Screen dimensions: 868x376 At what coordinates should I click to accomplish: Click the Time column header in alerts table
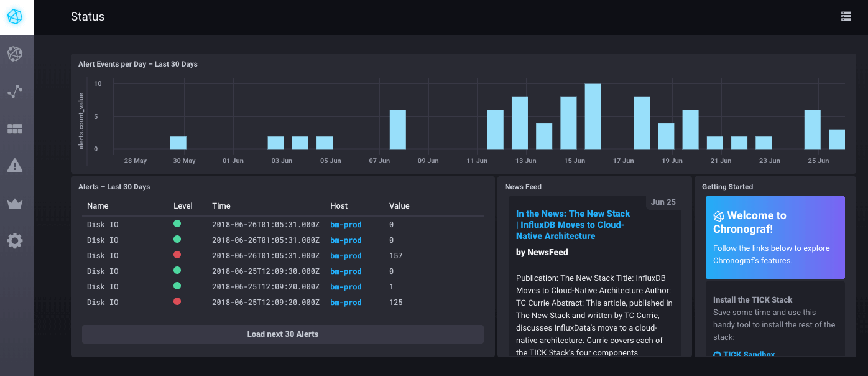pos(221,206)
